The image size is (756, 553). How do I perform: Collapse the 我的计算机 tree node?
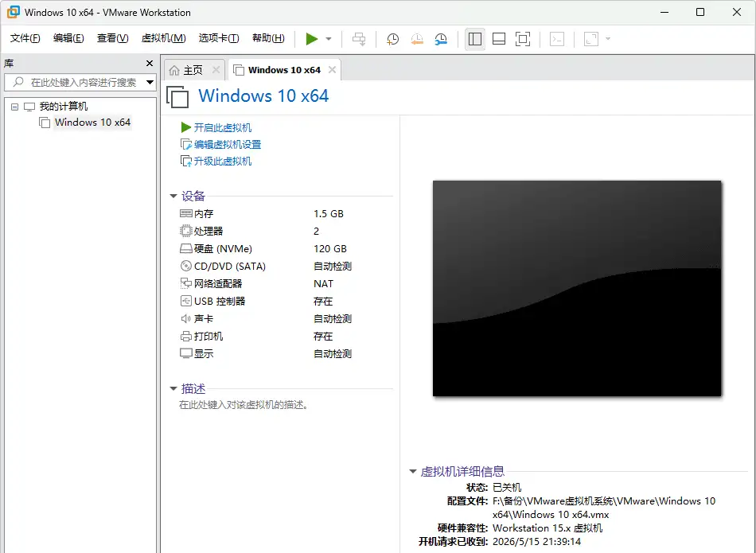(x=14, y=107)
